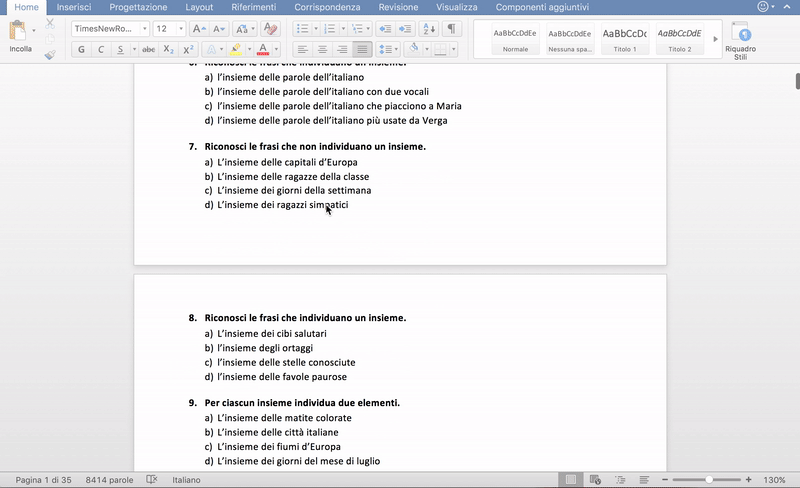Click the shading paint bucket icon

click(x=414, y=49)
